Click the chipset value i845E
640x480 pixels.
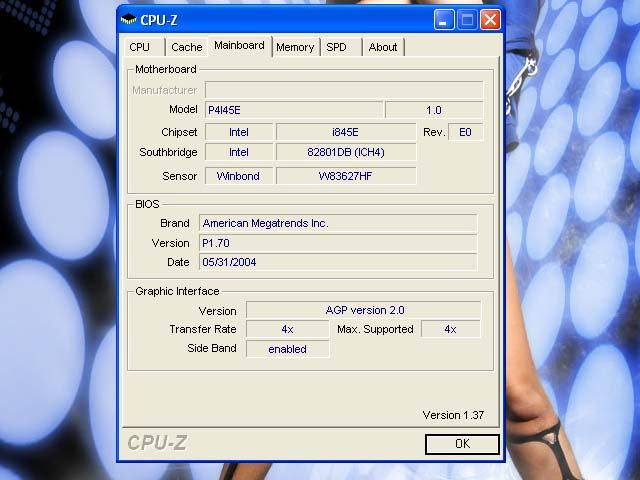point(346,132)
